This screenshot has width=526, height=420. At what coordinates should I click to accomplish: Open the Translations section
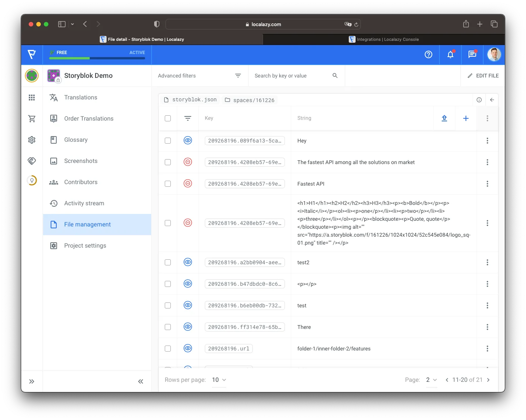tap(97, 98)
